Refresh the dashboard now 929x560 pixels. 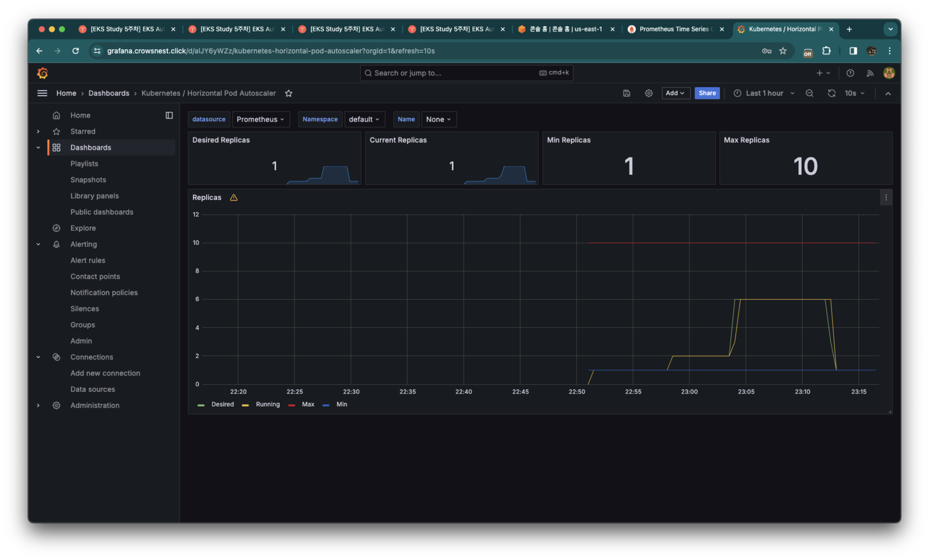tap(831, 93)
